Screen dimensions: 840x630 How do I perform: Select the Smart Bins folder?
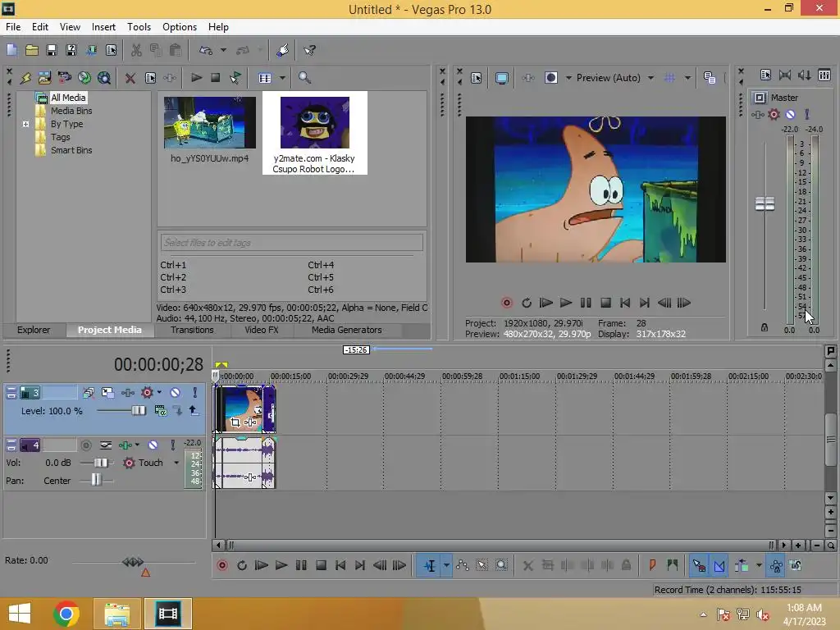[71, 151]
